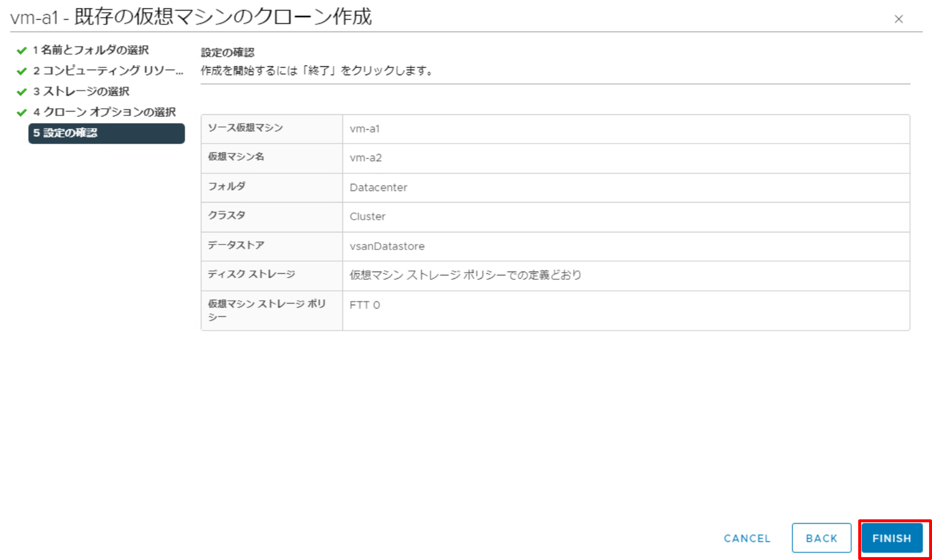Viewport: 932px width, 560px height.
Task: Click the データストア row label
Action: pyautogui.click(x=236, y=245)
